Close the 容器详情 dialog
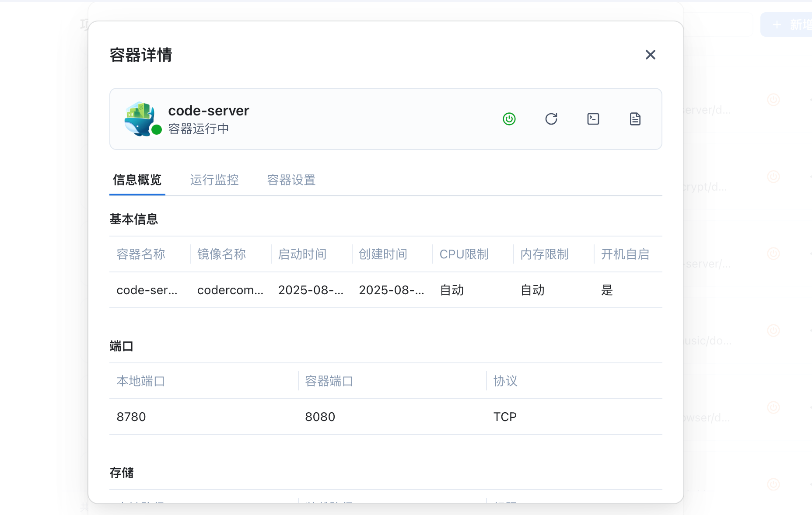The height and width of the screenshot is (515, 812). point(650,55)
